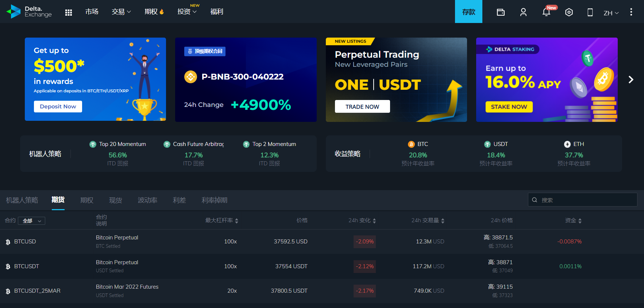Switch to the 波动率 tab
The width and height of the screenshot is (644, 308).
[147, 200]
